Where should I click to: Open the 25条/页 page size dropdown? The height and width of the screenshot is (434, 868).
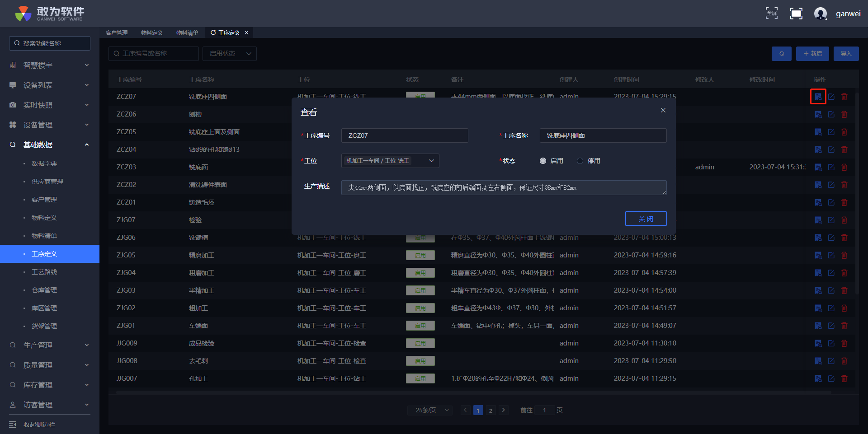pos(432,410)
